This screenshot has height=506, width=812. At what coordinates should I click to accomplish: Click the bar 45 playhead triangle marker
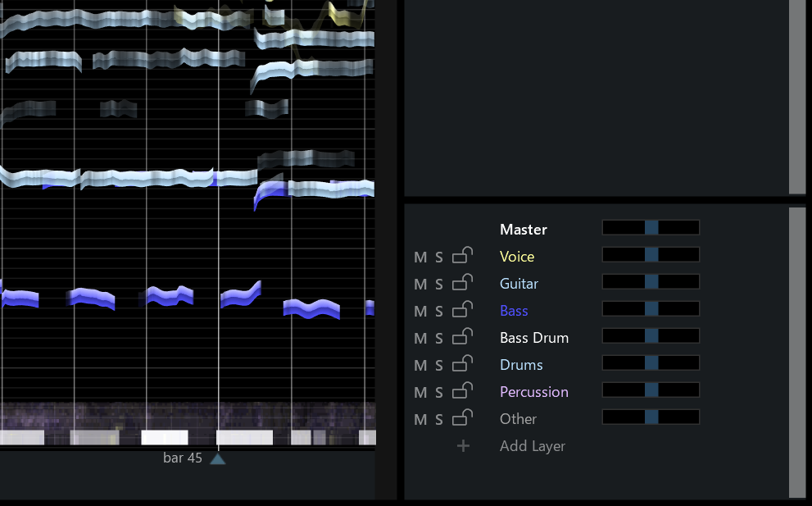(x=217, y=458)
